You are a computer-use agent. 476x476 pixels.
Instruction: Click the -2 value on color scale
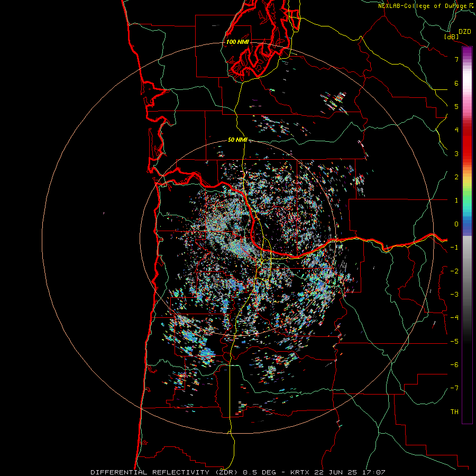[454, 271]
